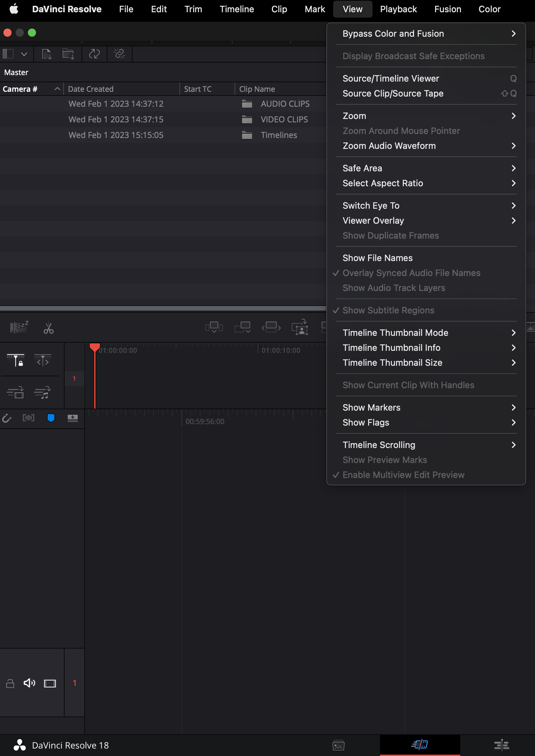Toggle the track 1 video enable icon
This screenshot has width=535, height=756.
[x=50, y=683]
